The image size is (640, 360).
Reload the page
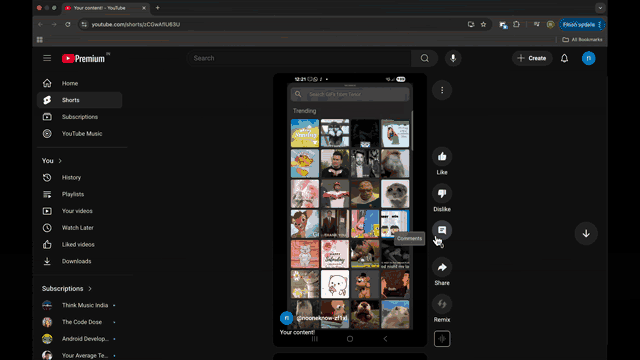coord(68,24)
